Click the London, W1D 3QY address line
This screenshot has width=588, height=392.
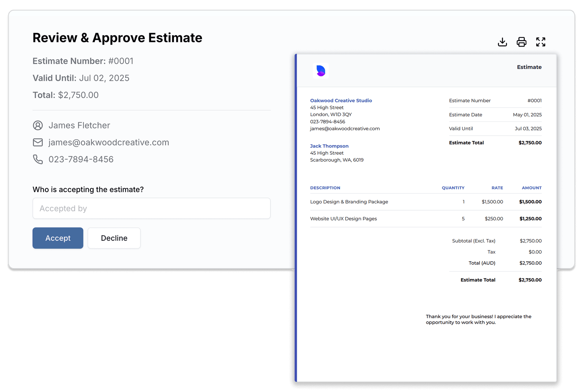[x=331, y=115]
